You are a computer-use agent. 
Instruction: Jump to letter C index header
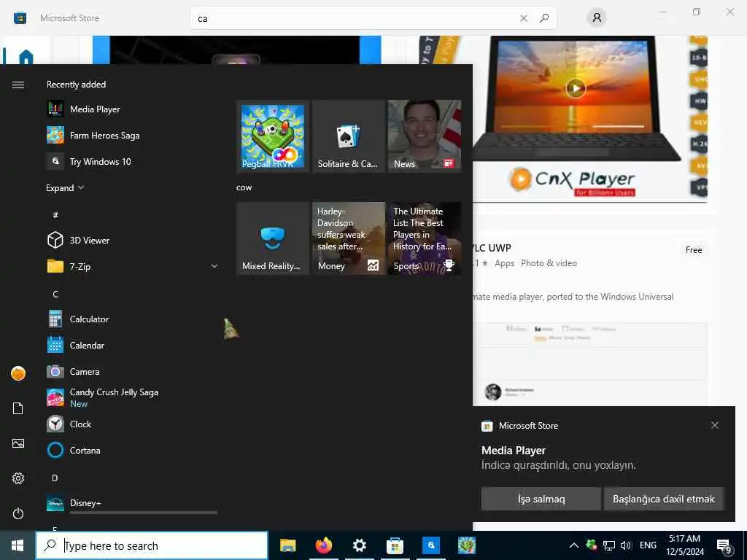pos(55,294)
